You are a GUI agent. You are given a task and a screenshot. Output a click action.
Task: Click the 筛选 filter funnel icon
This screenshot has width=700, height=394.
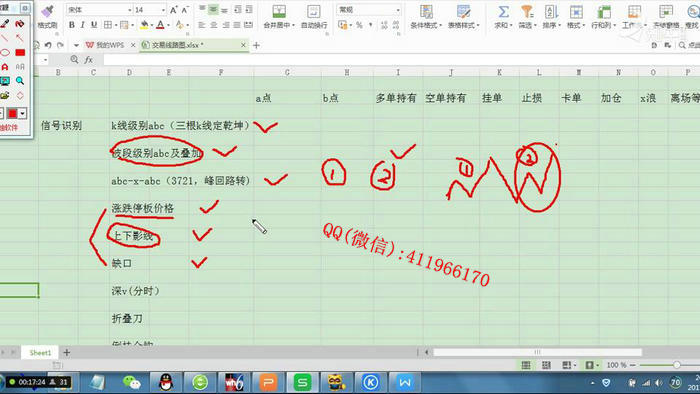point(527,12)
